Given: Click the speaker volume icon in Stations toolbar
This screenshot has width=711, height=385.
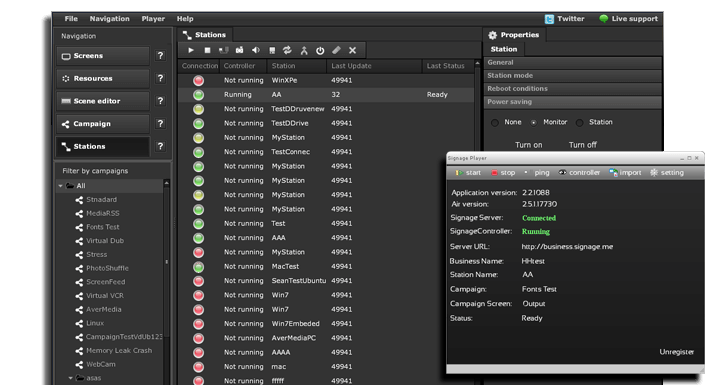Looking at the screenshot, I should point(256,50).
